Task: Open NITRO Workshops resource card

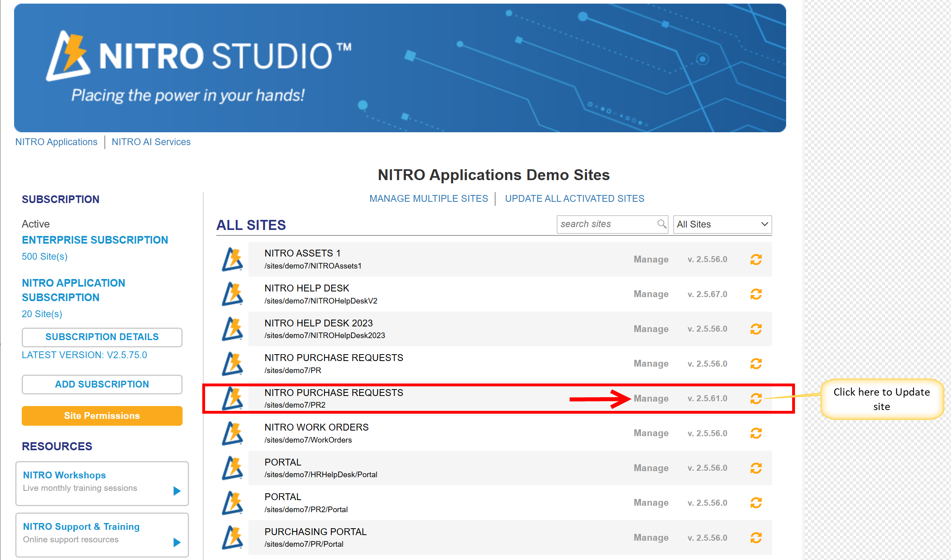Action: [x=102, y=484]
